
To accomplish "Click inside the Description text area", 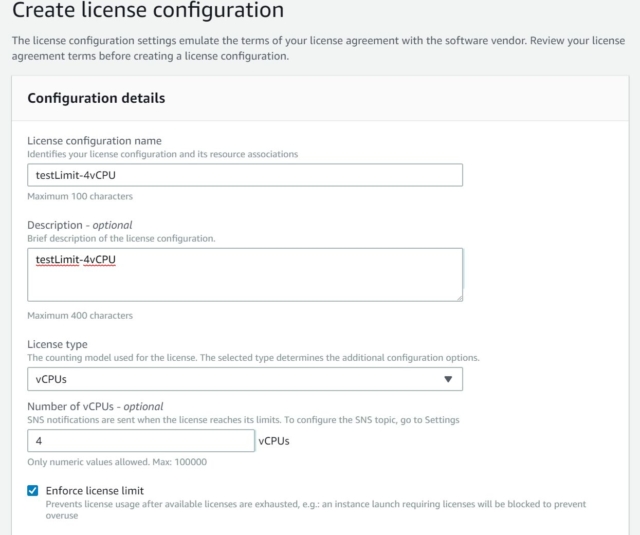I will (x=245, y=275).
